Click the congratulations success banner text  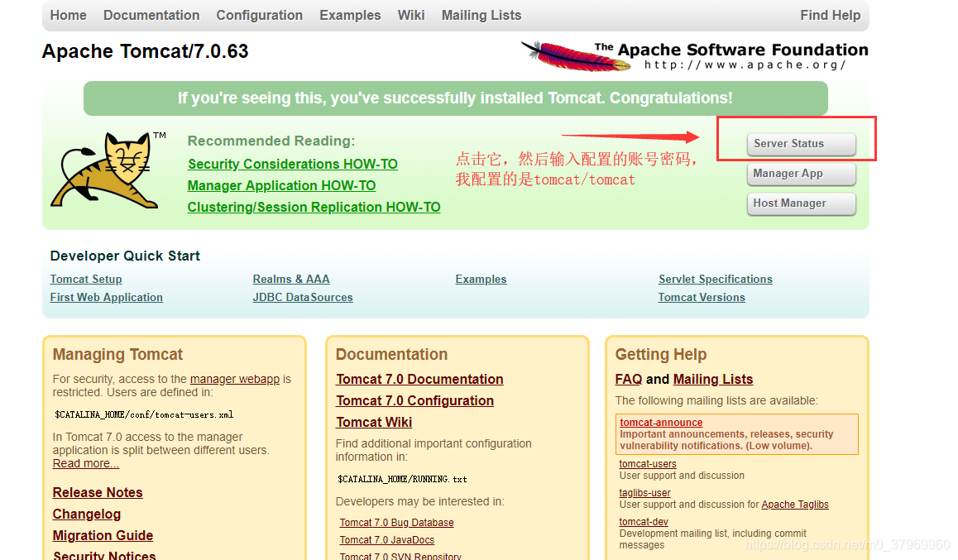[455, 98]
